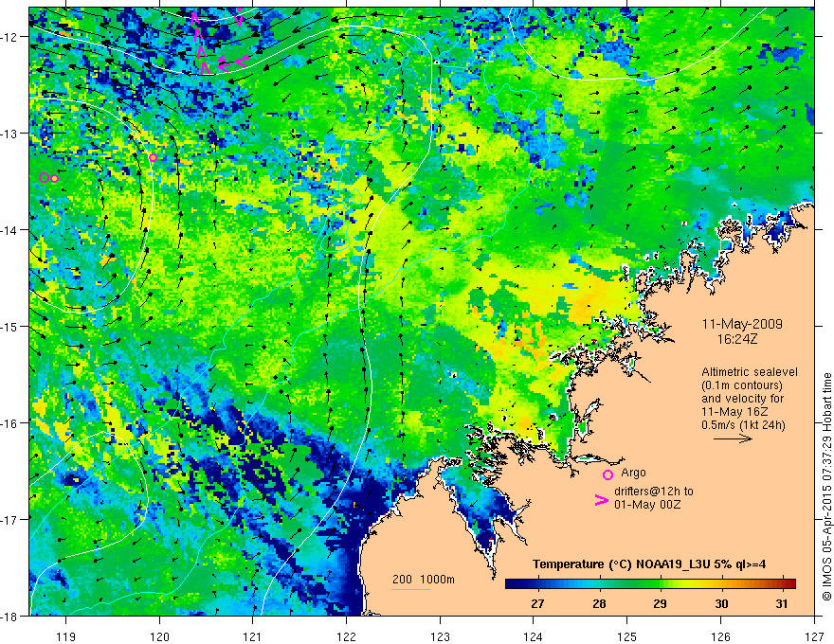Click the longitude axis label 124
This screenshot has height=644, width=834.
[x=533, y=636]
